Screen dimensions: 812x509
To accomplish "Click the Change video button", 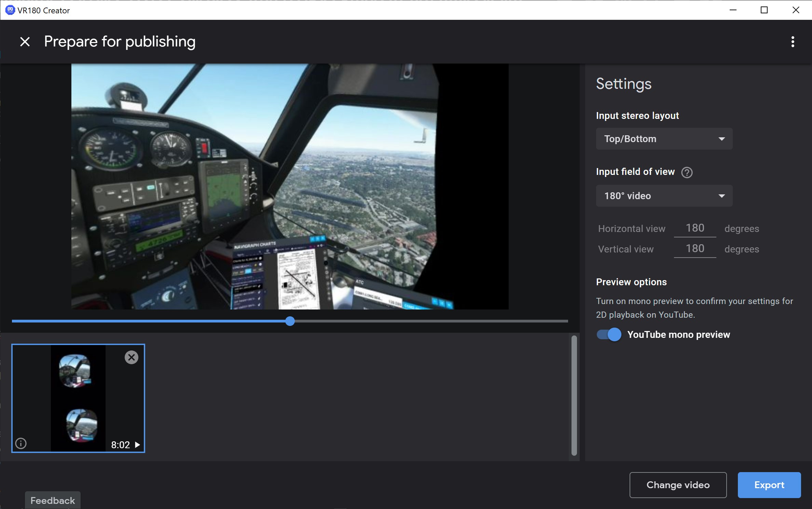I will tap(678, 485).
